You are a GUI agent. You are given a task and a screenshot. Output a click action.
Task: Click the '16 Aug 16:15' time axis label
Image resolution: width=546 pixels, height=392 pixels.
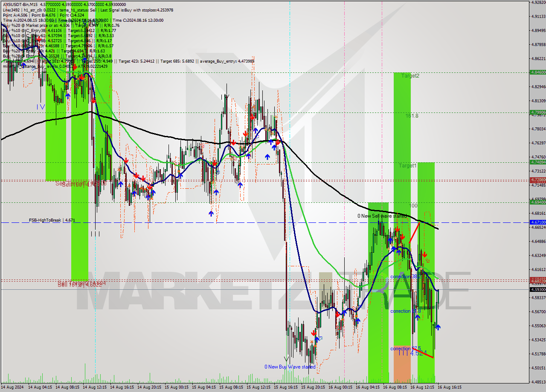(450, 387)
